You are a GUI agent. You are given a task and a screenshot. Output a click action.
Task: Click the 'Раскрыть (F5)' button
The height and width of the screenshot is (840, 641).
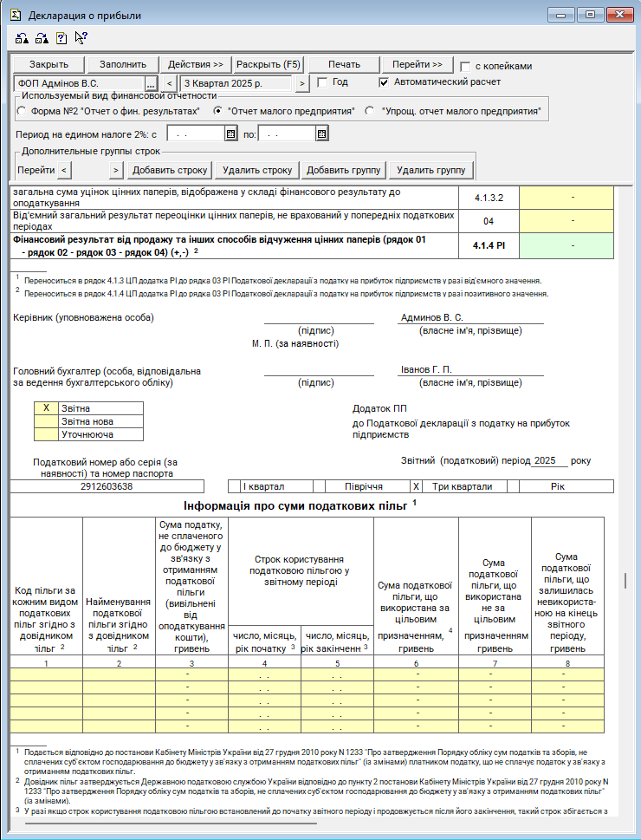[269, 65]
